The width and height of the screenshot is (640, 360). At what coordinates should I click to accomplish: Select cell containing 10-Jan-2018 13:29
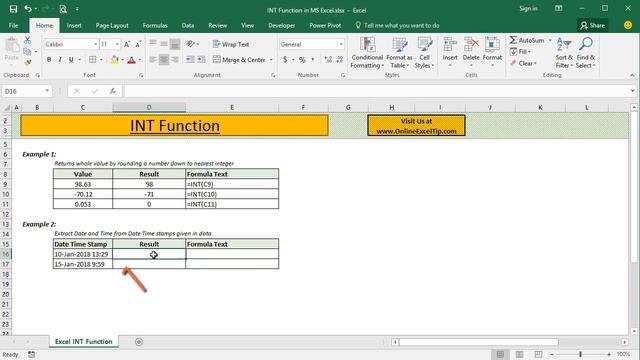click(83, 254)
